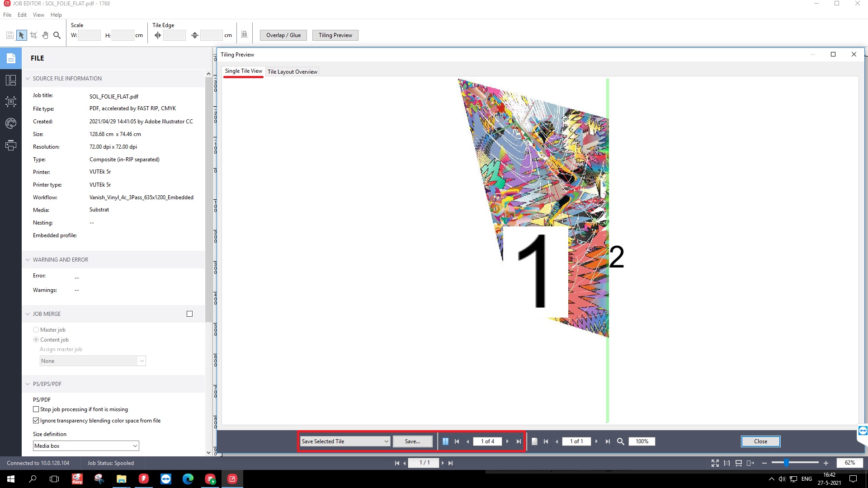
Task: Open the File sidebar panel icon
Action: pyautogui.click(x=11, y=58)
